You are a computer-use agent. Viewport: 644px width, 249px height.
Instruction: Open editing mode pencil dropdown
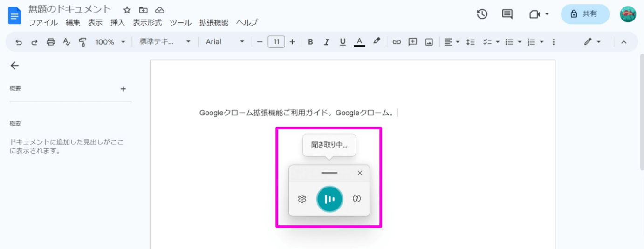592,42
